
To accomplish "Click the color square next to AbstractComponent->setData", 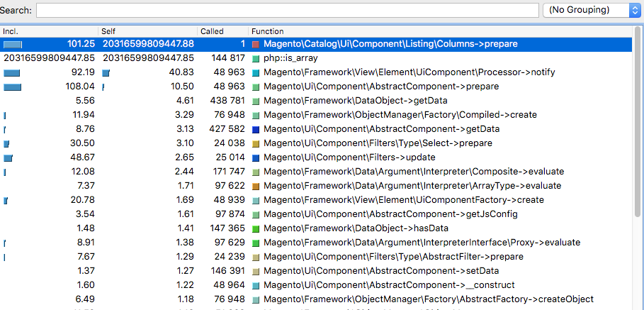I will point(256,271).
